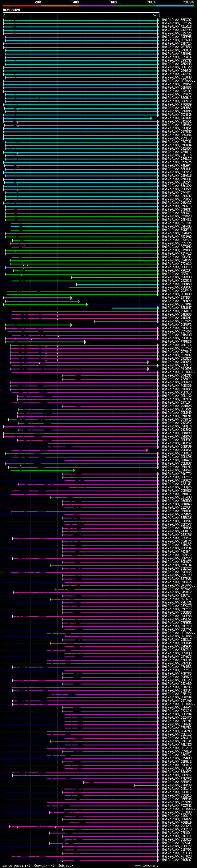Click the short cyan alignment bar for UniRef100_B9TBB4
This screenshot has height=868, width=197.
tap(38, 298)
